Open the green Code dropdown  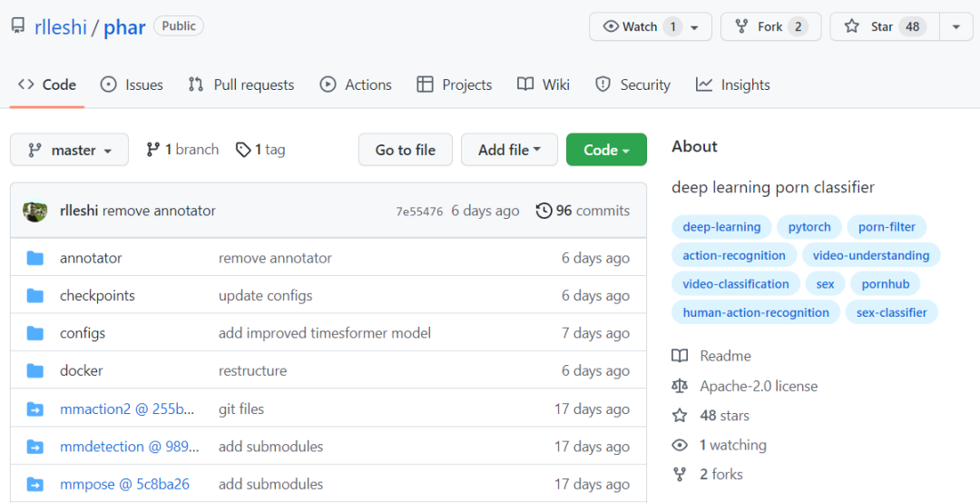[x=606, y=150]
